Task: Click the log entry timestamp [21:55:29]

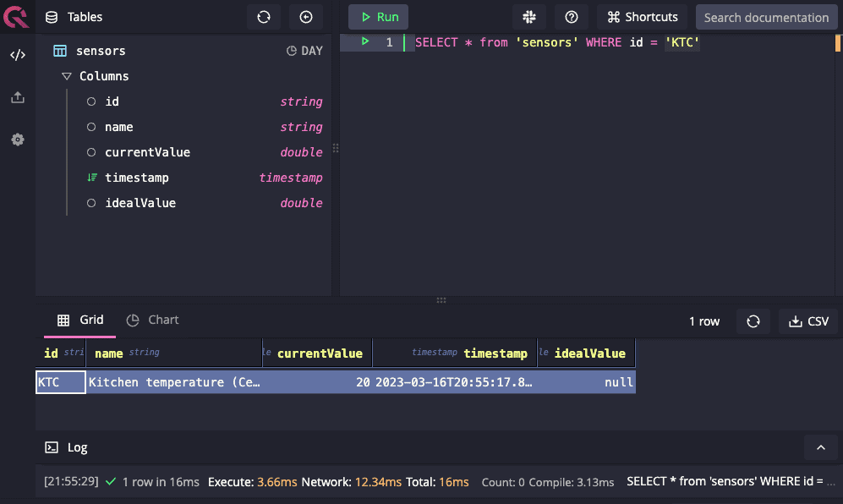Action: pos(72,481)
